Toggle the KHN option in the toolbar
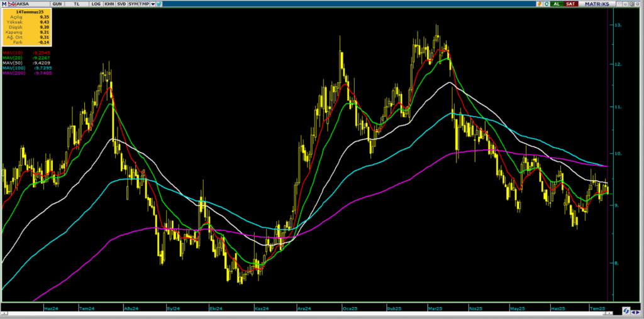Viewport: 644px width, 319px height. 109,4
